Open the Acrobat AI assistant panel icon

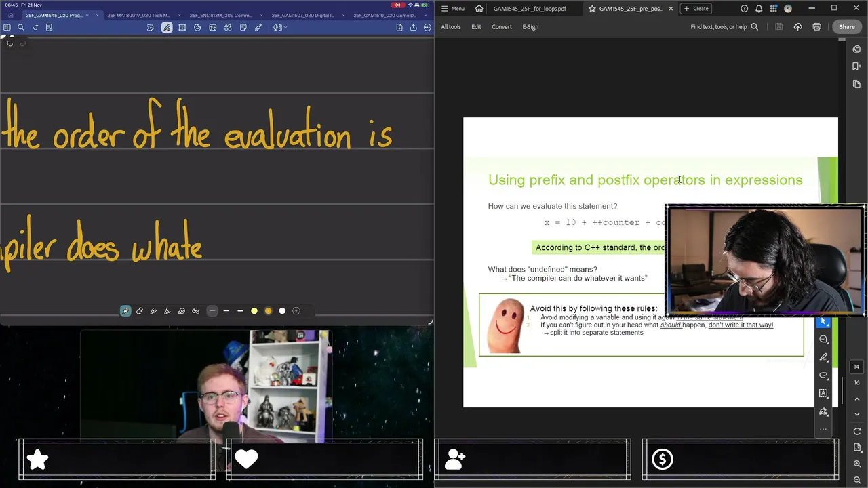857,49
